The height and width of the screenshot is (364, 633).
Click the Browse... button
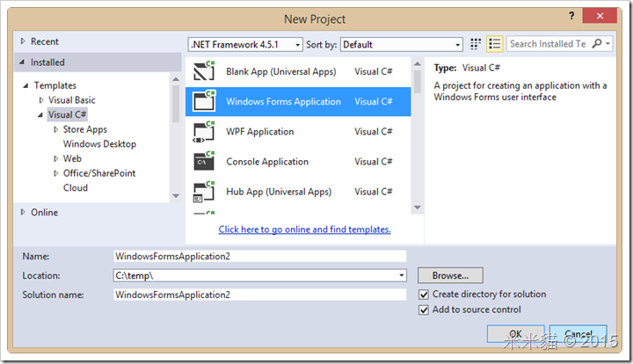450,275
